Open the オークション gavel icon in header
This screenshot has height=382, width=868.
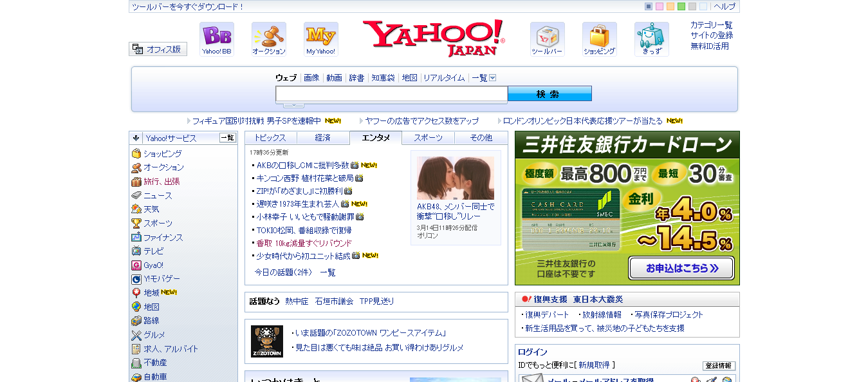click(x=269, y=39)
